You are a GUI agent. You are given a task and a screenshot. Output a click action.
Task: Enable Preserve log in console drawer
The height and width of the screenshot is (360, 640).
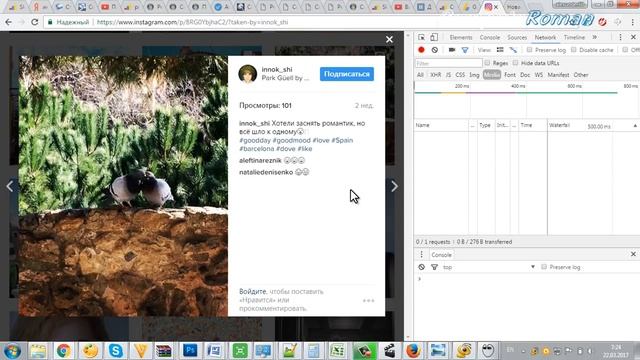click(x=544, y=267)
